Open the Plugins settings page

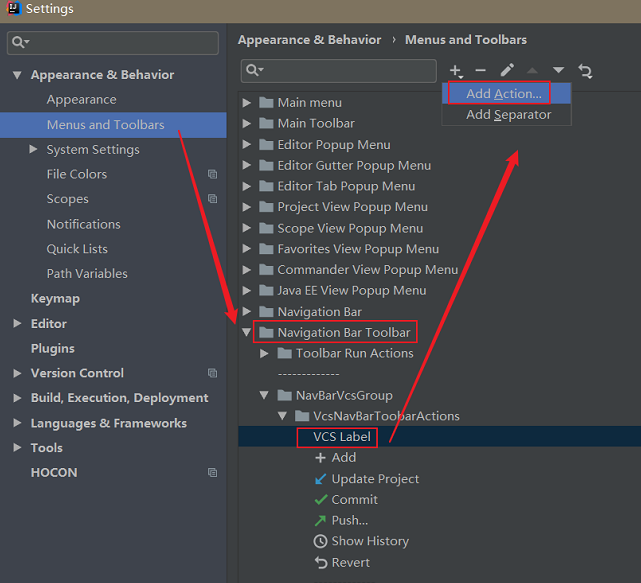(x=53, y=348)
